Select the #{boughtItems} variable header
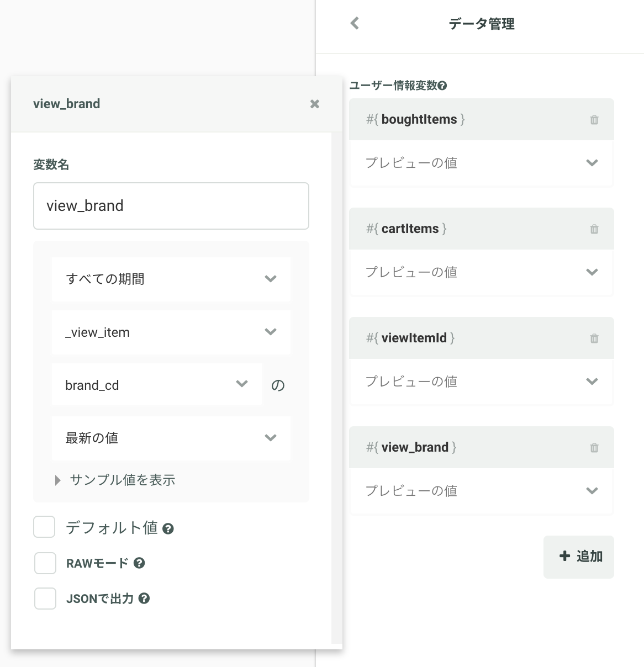 tap(482, 119)
